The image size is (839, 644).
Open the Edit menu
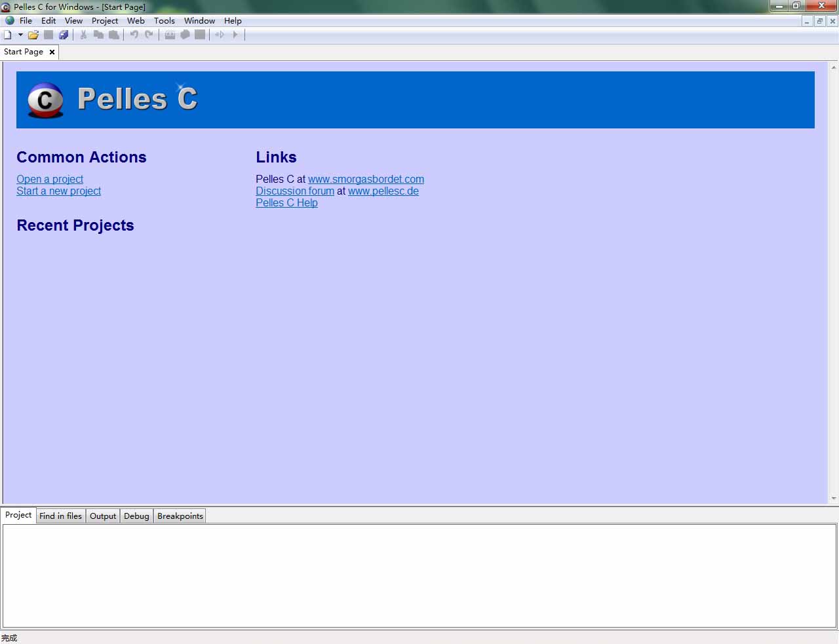click(x=49, y=21)
